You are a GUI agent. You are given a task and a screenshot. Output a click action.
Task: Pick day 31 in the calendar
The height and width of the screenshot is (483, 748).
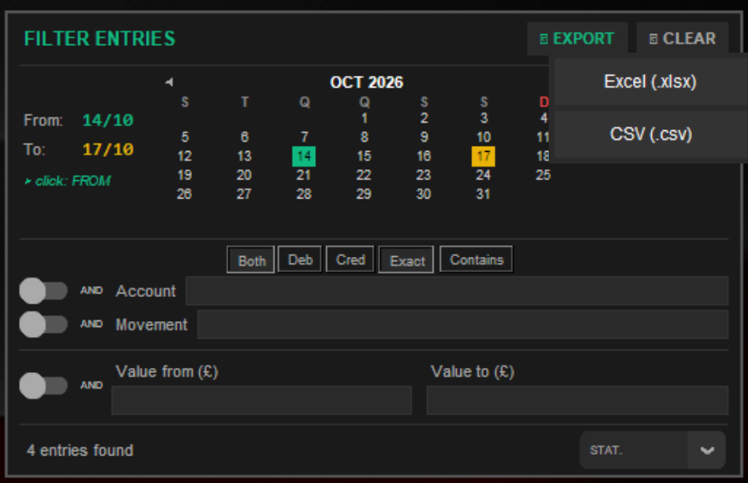[483, 194]
